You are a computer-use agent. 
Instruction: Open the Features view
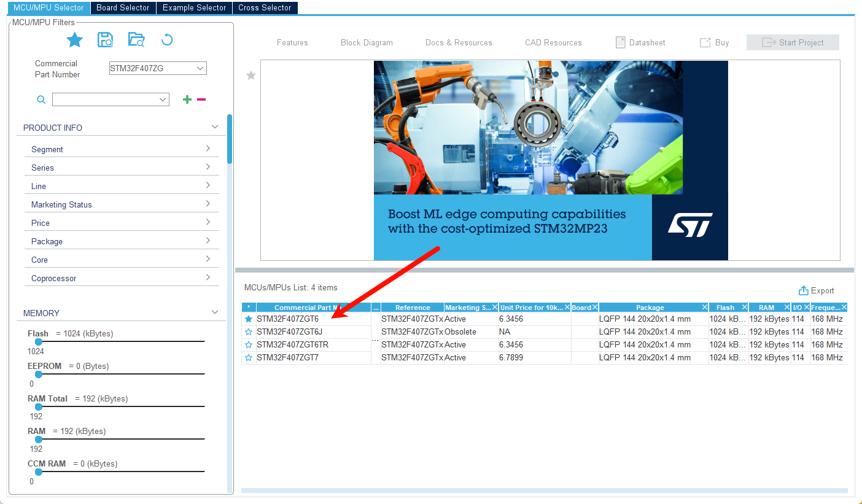[x=292, y=42]
